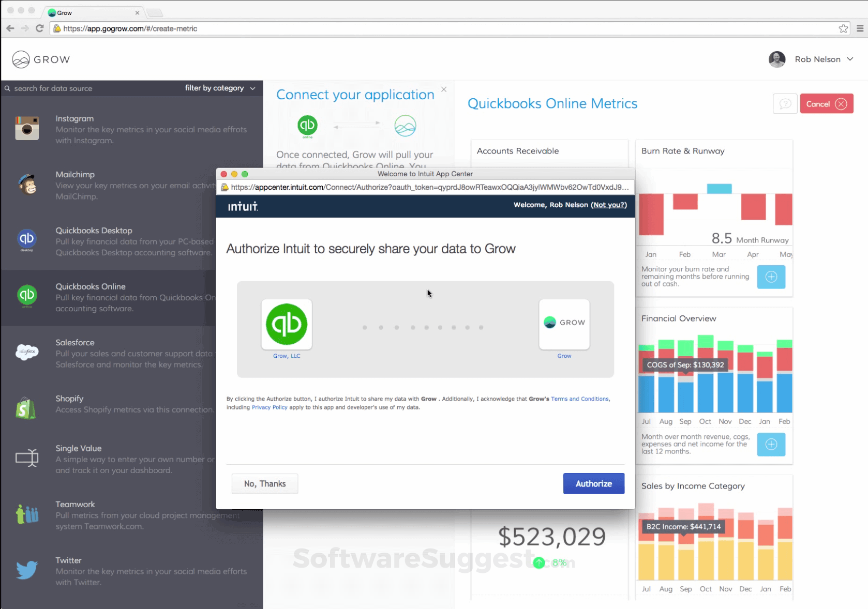Click the Salesforce cloud icon

coord(27,352)
